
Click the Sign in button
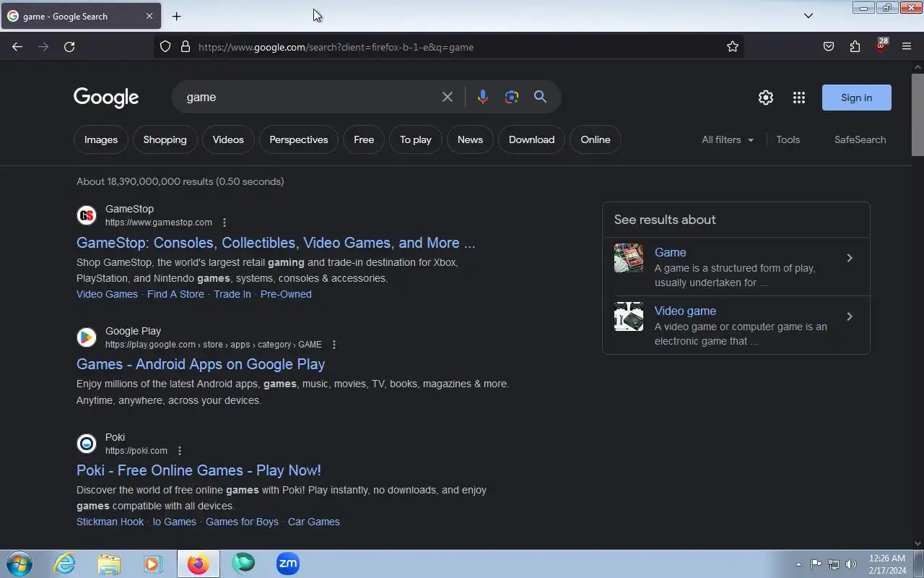coord(857,98)
